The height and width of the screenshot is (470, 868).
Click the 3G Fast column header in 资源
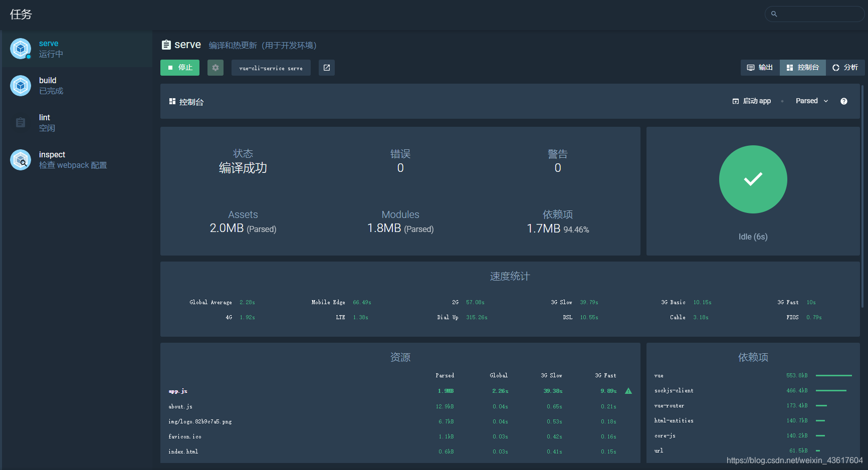pyautogui.click(x=605, y=375)
